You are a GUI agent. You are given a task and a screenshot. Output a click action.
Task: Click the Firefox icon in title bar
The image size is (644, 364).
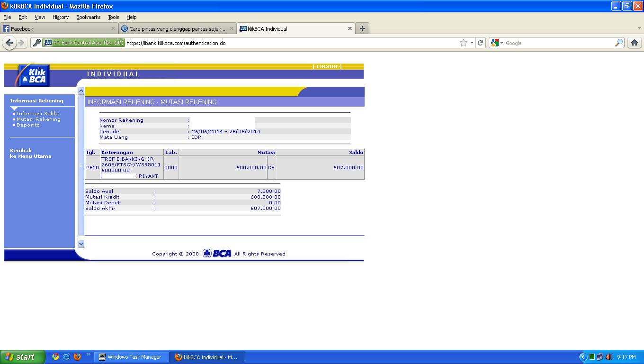coord(5,6)
